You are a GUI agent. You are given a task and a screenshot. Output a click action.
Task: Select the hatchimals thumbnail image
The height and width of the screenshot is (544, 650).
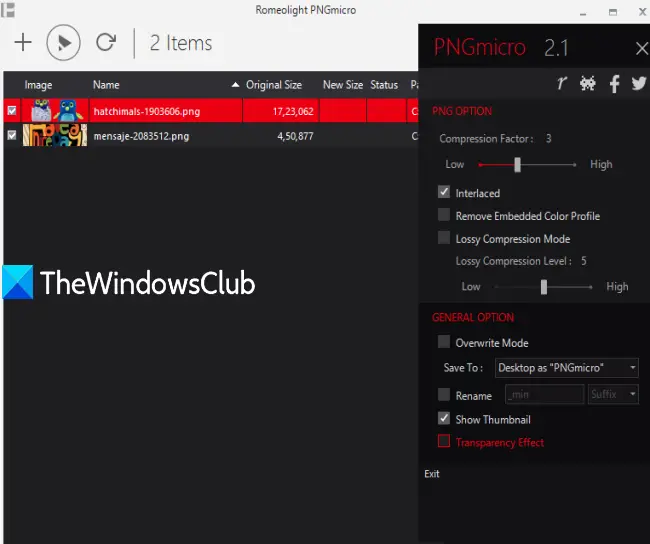(x=56, y=110)
